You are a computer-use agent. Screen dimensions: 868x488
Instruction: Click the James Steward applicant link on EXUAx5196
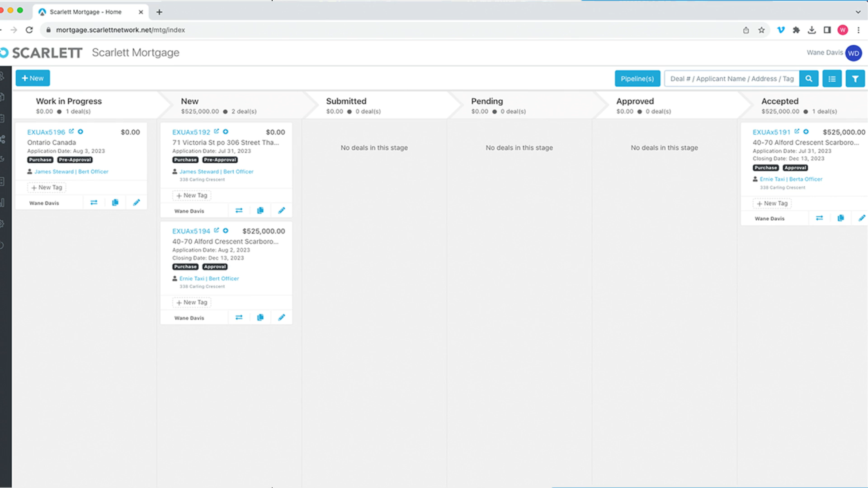tap(54, 172)
